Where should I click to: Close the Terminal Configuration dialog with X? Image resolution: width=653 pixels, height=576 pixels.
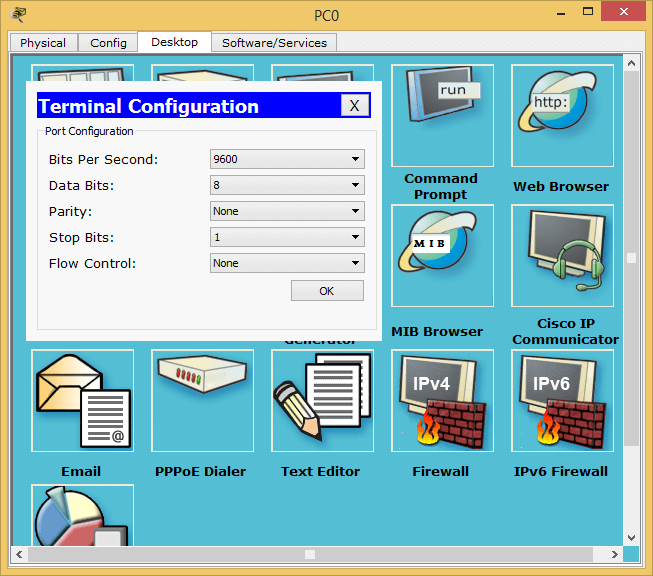tap(354, 105)
